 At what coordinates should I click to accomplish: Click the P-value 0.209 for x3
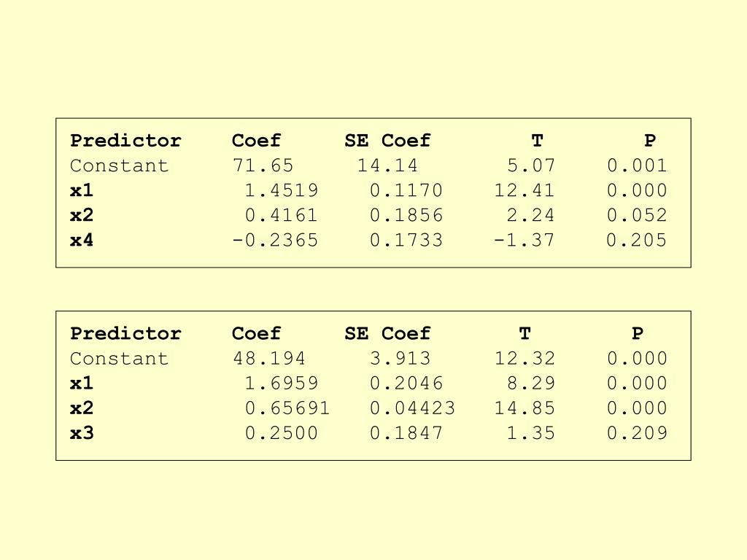click(637, 432)
